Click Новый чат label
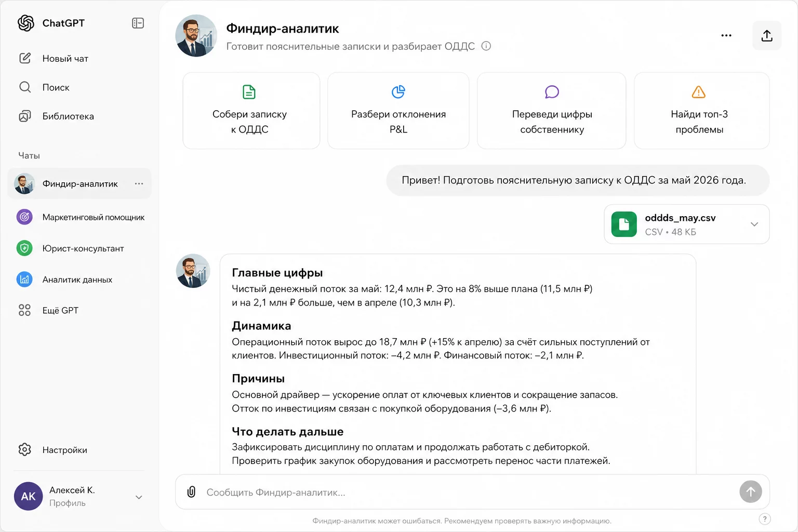This screenshot has height=532, width=798. pyautogui.click(x=65, y=59)
